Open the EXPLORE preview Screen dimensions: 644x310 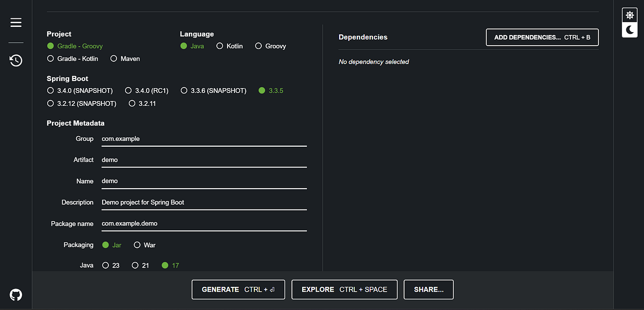point(344,289)
